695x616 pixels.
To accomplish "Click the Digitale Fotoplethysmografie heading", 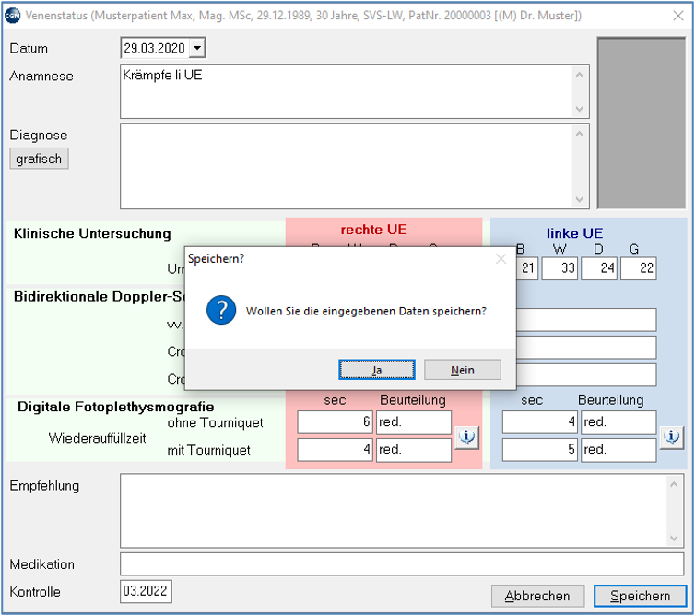I will point(116,407).
